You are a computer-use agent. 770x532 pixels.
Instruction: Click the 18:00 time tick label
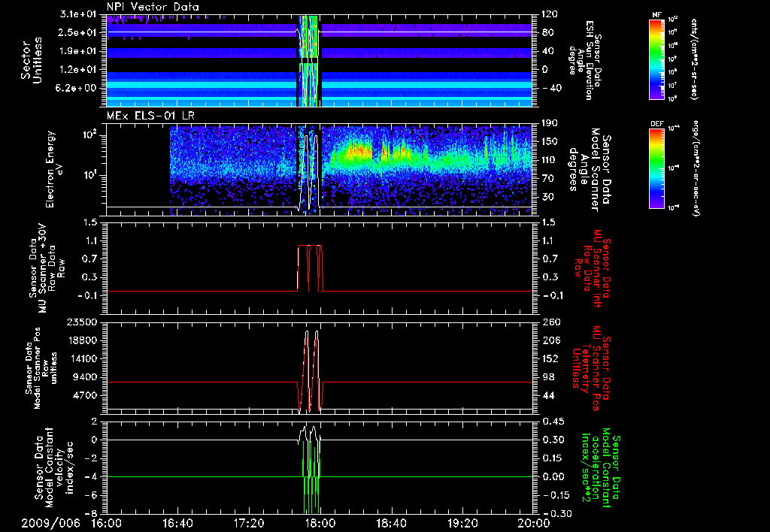coord(320,523)
